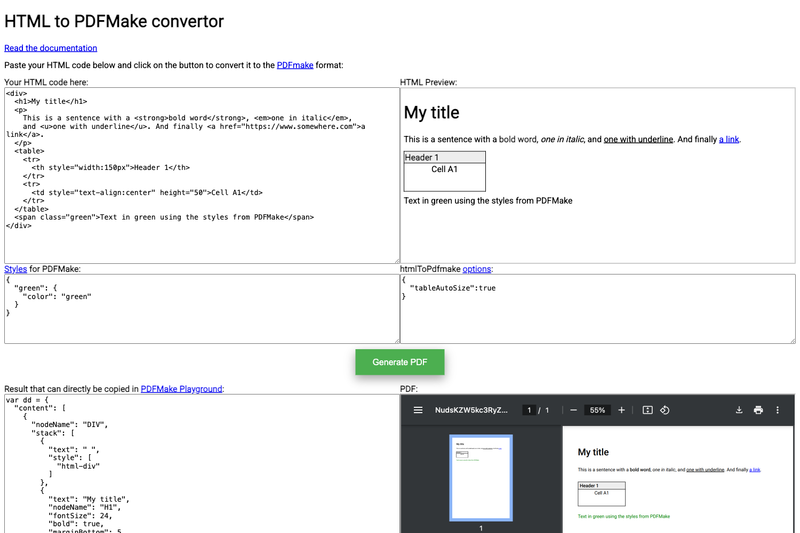Click 'Text in green' sentence in HTML preview

point(488,201)
